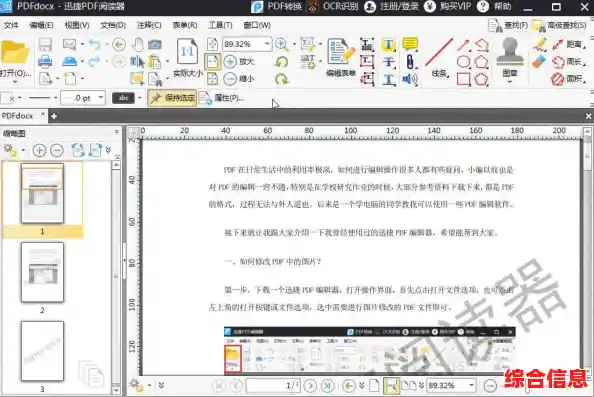Image resolution: width=594 pixels, height=397 pixels.
Task: Click the 高级查找(S) advanced search button
Action: (559, 25)
